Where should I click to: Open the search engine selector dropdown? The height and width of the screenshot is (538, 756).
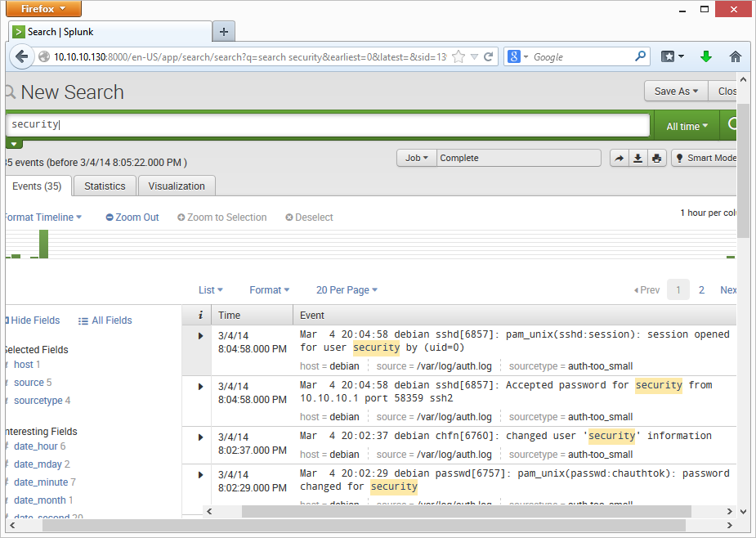[518, 57]
